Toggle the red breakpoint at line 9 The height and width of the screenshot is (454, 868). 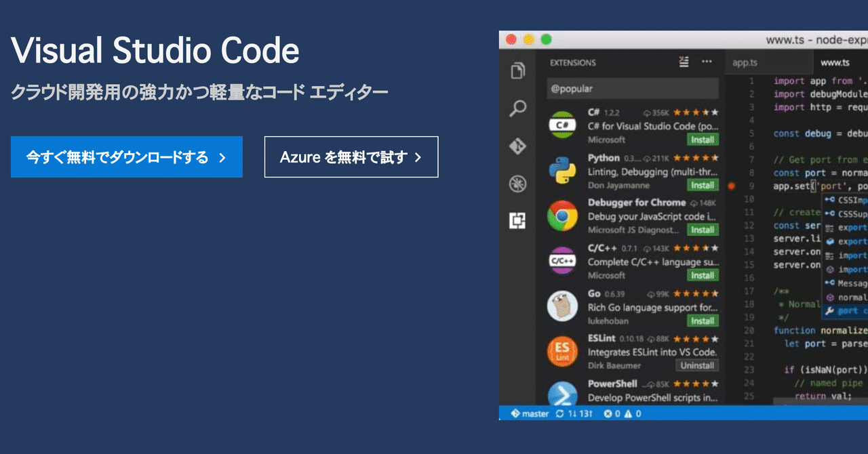(x=731, y=185)
